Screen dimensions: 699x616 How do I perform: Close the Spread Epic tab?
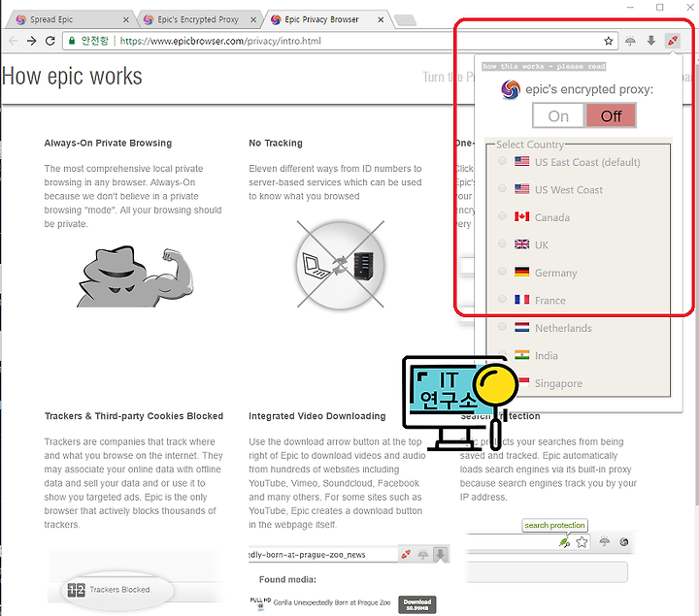pyautogui.click(x=126, y=19)
